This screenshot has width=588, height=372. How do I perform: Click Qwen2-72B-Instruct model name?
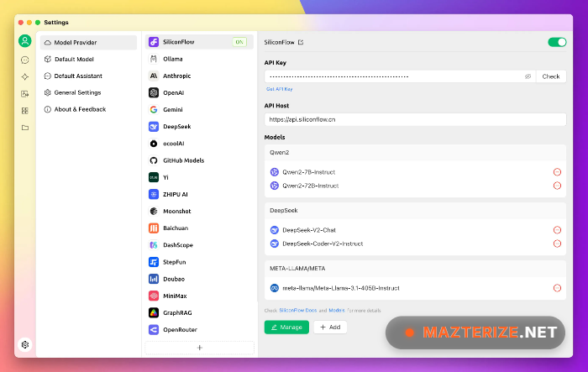(x=311, y=186)
